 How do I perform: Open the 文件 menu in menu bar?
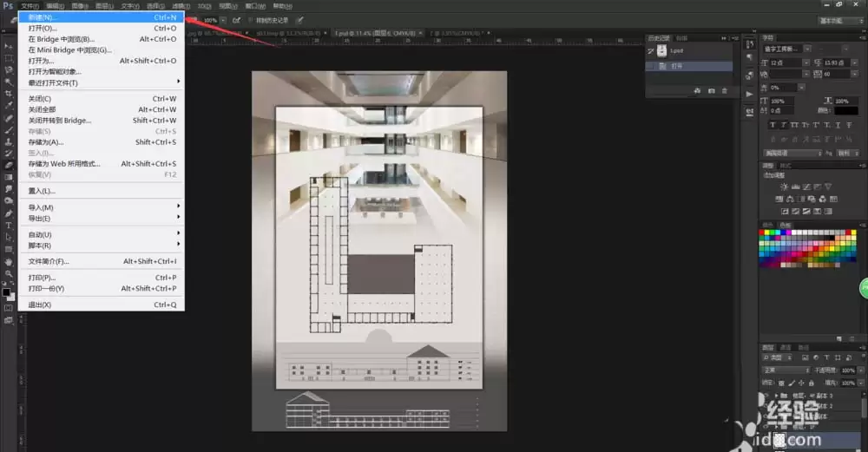coord(30,6)
